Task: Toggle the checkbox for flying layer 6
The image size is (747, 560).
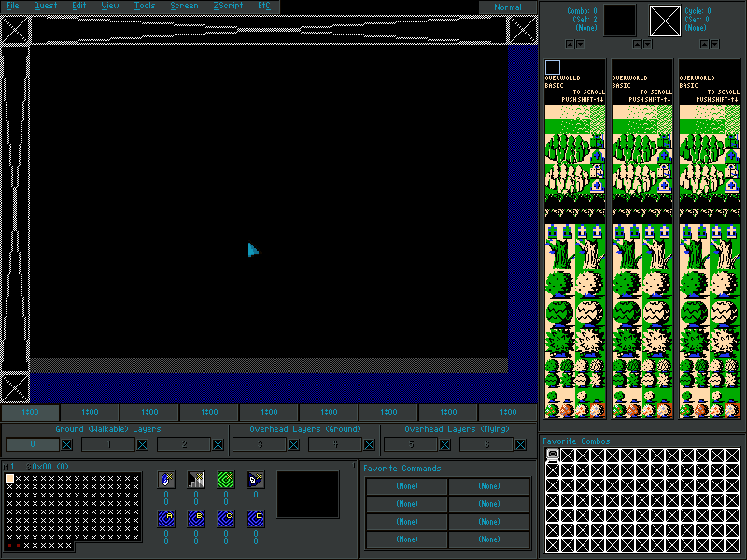Action: pos(521,445)
